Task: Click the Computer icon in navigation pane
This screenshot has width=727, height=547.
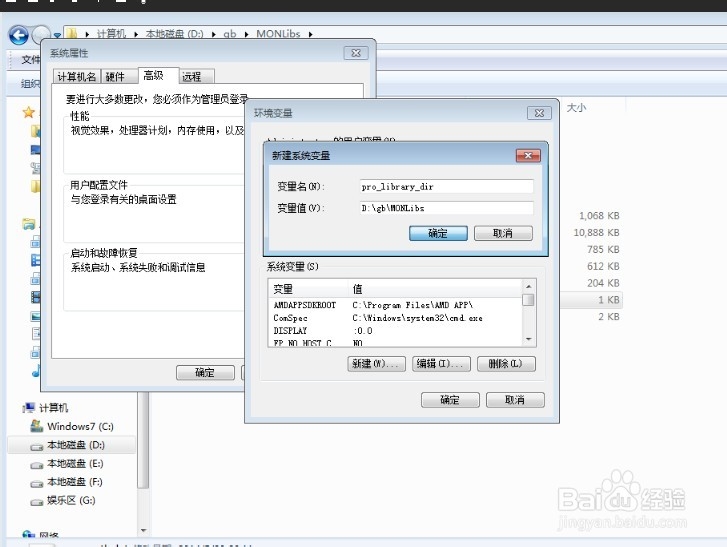Action: coord(29,407)
